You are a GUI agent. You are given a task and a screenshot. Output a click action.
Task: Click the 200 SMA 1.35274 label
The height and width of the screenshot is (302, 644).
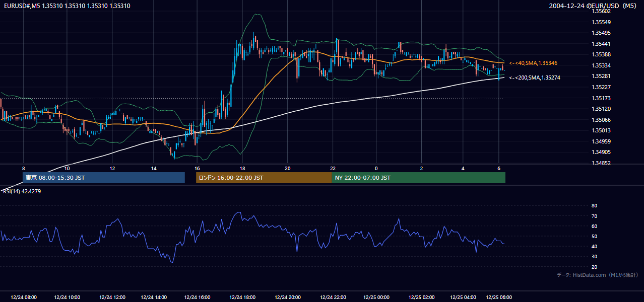(535, 78)
